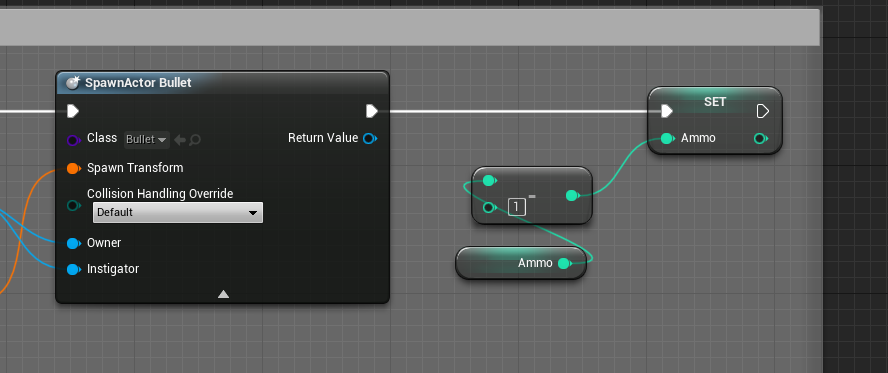Open the Bullet class dropdown
The image size is (888, 373).
[x=147, y=139]
